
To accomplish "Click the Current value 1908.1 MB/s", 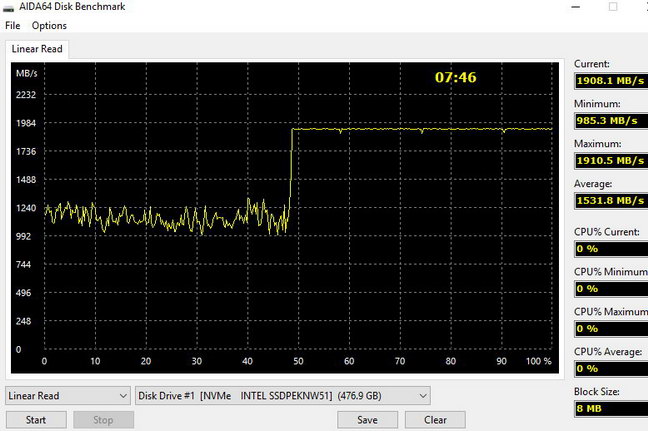I will point(611,81).
